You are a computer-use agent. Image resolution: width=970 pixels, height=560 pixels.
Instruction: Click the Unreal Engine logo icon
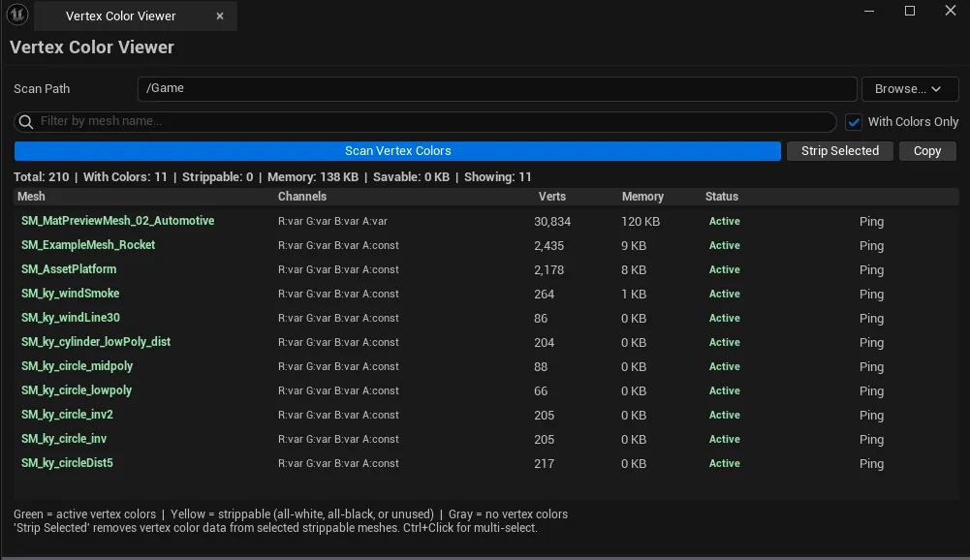[x=17, y=15]
